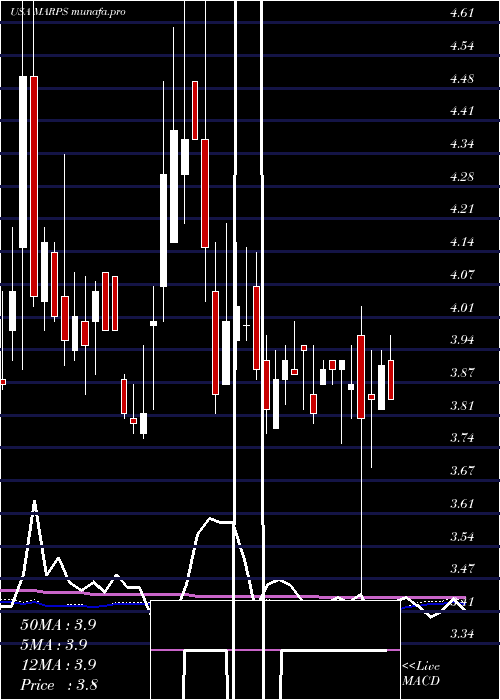Click the 4.41 price axis label

pyautogui.click(x=462, y=111)
